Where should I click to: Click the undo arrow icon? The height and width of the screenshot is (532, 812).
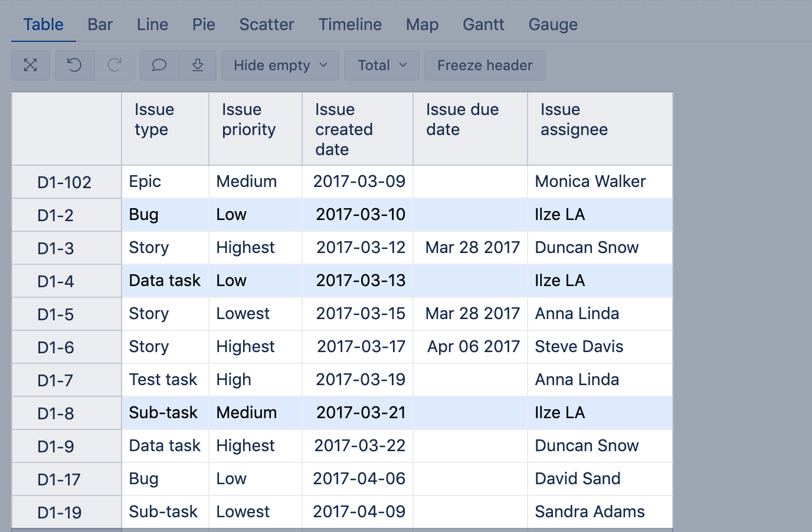coord(74,65)
